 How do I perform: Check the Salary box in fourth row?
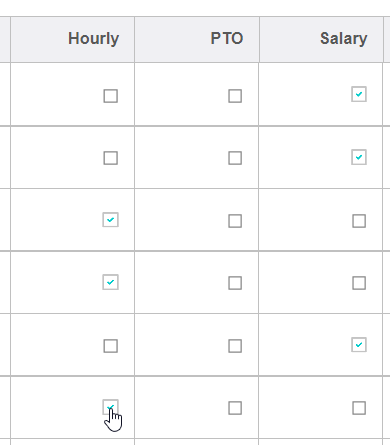click(x=359, y=283)
